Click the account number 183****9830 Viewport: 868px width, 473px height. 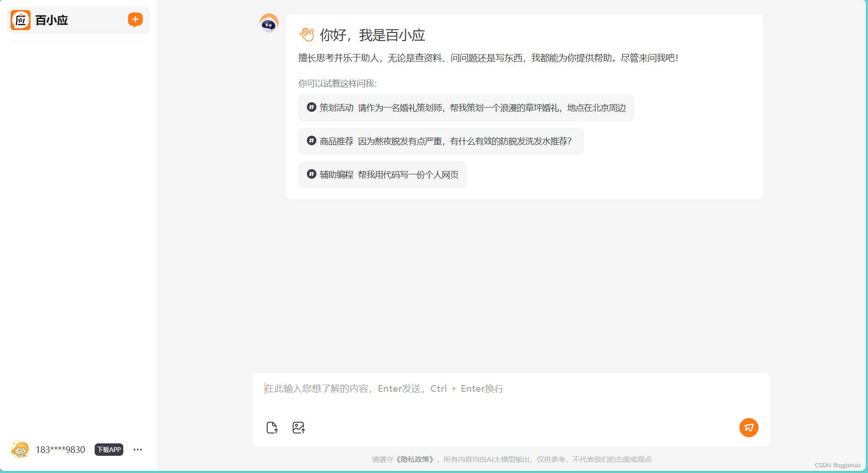(x=60, y=450)
